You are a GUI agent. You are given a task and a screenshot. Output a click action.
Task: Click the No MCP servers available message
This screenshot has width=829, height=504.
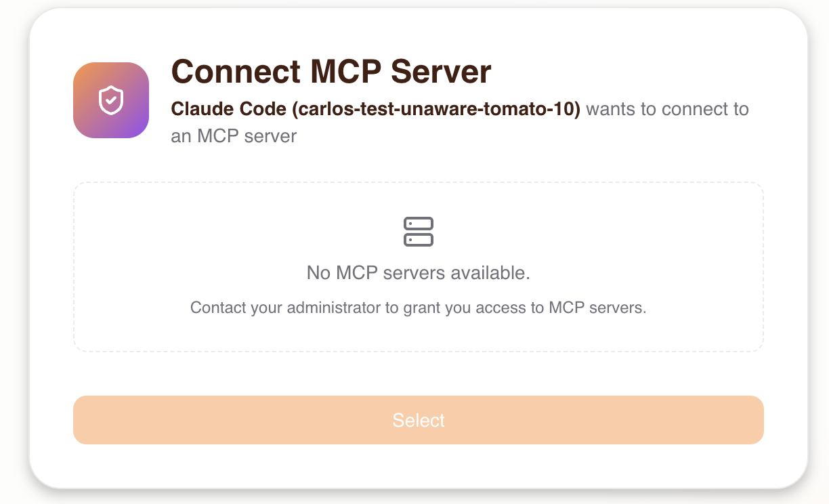tap(418, 273)
